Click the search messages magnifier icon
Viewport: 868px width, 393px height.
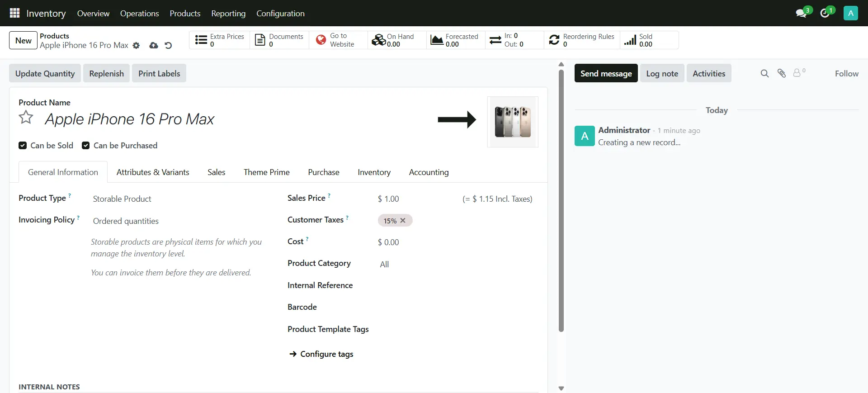coord(764,73)
